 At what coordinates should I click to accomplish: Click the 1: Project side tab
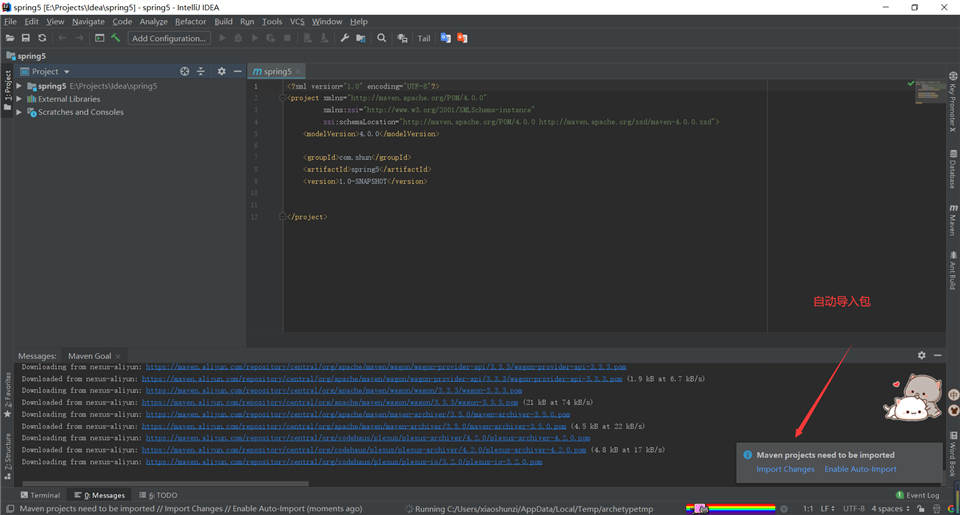7,90
